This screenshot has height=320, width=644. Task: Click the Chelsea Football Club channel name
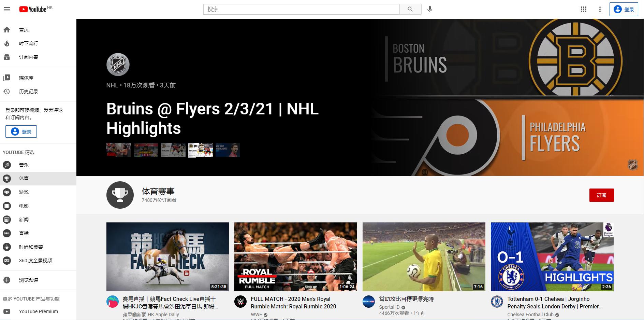(x=530, y=315)
